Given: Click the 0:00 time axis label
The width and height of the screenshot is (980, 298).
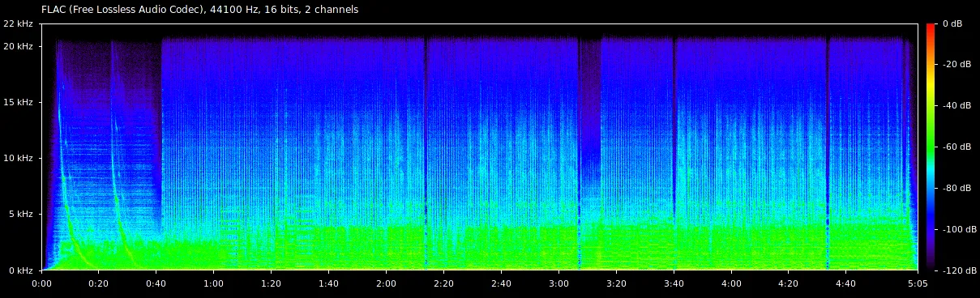Looking at the screenshot, I should (x=41, y=284).
